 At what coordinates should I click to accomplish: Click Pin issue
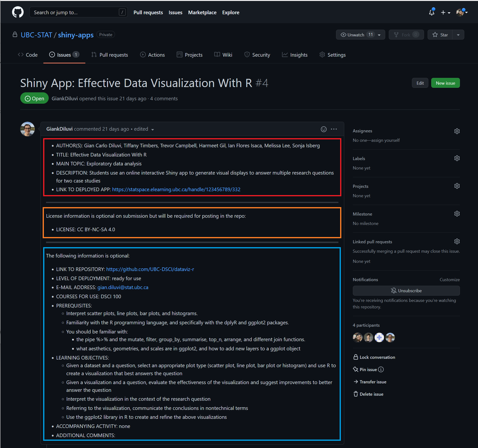pyautogui.click(x=365, y=369)
